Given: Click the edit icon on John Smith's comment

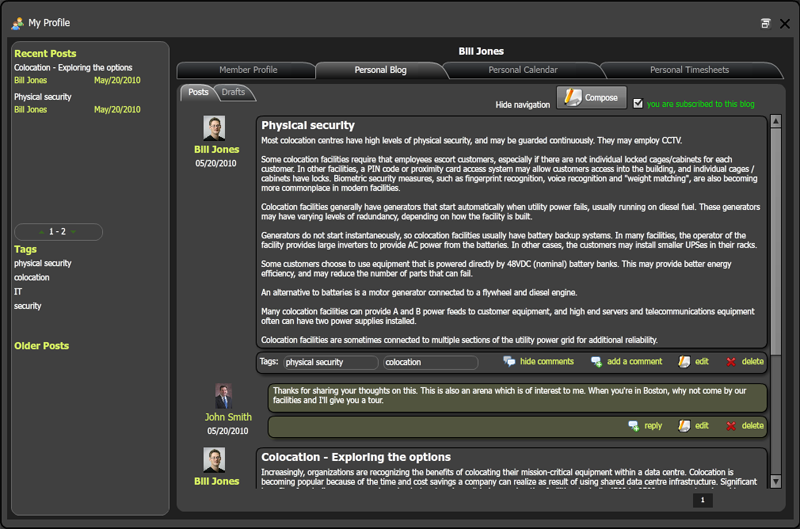Looking at the screenshot, I should (x=684, y=426).
